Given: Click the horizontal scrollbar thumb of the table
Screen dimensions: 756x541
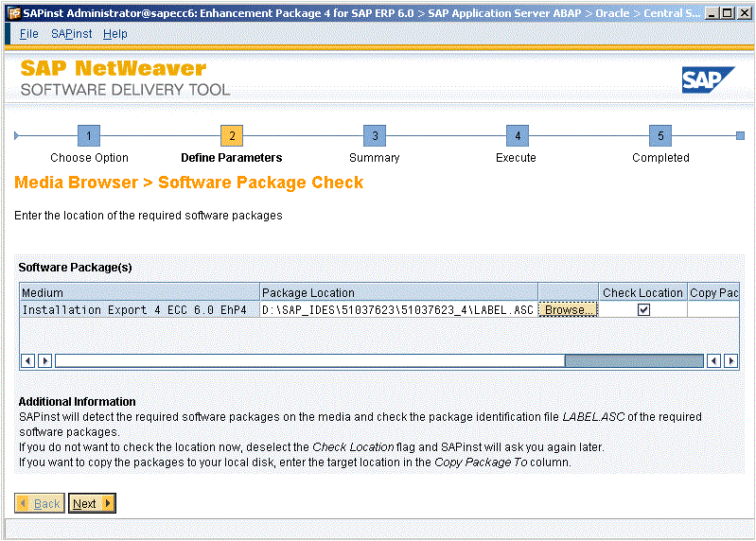Looking at the screenshot, I should [x=633, y=360].
